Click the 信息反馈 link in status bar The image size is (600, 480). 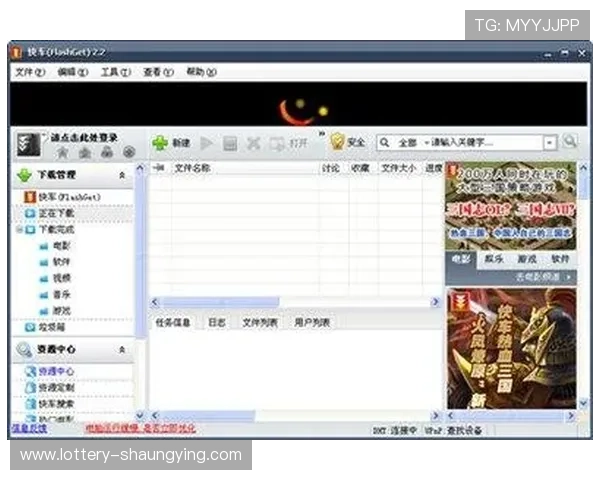[x=29, y=429]
